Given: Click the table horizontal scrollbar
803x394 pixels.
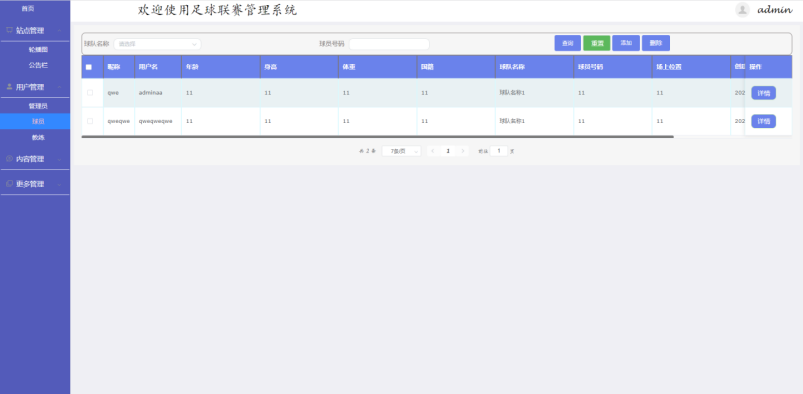Looking at the screenshot, I should tap(377, 137).
